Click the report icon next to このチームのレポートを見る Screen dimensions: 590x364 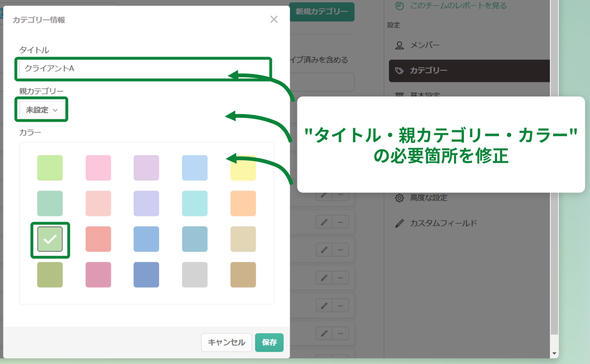(399, 6)
